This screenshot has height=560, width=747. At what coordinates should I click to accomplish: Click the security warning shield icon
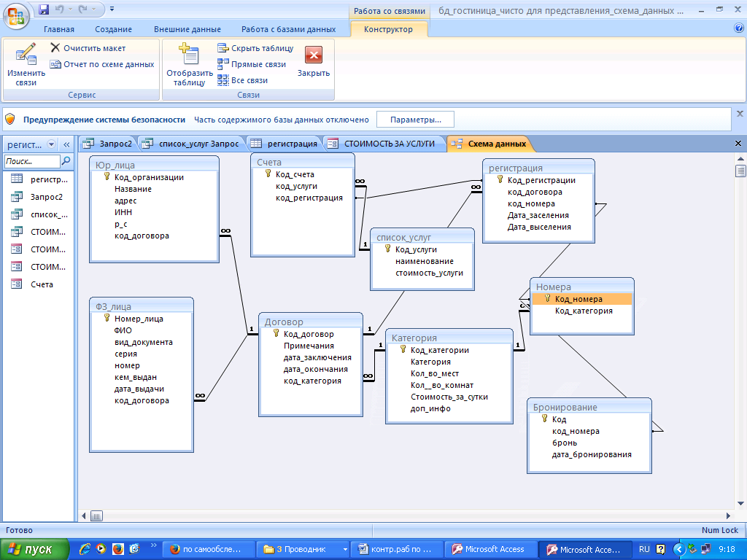(x=10, y=120)
